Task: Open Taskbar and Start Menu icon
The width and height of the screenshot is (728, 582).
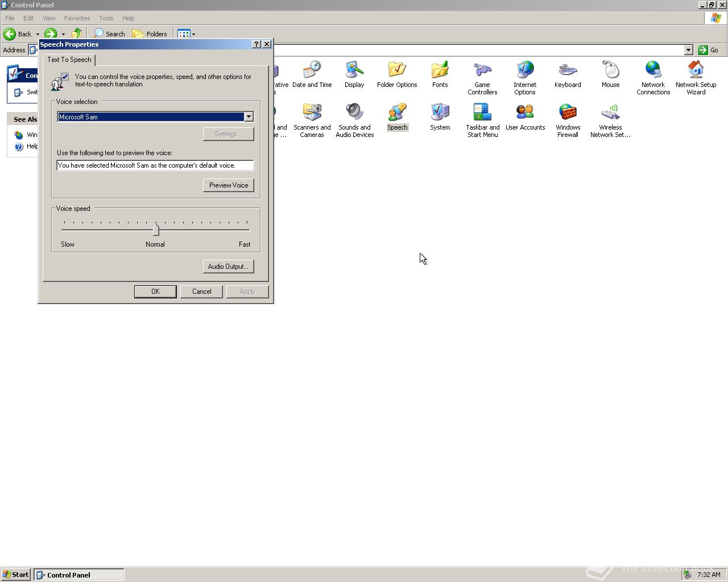Action: pos(482,120)
